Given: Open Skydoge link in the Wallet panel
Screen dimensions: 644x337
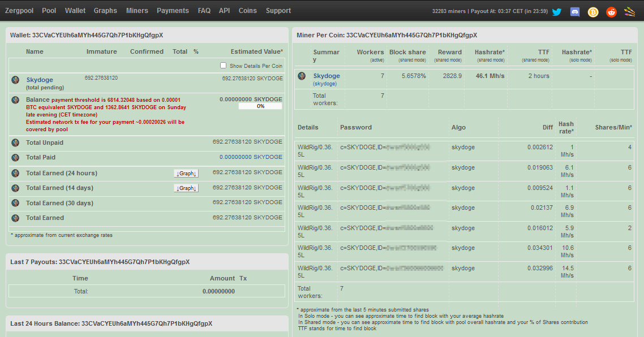Looking at the screenshot, I should pos(40,80).
